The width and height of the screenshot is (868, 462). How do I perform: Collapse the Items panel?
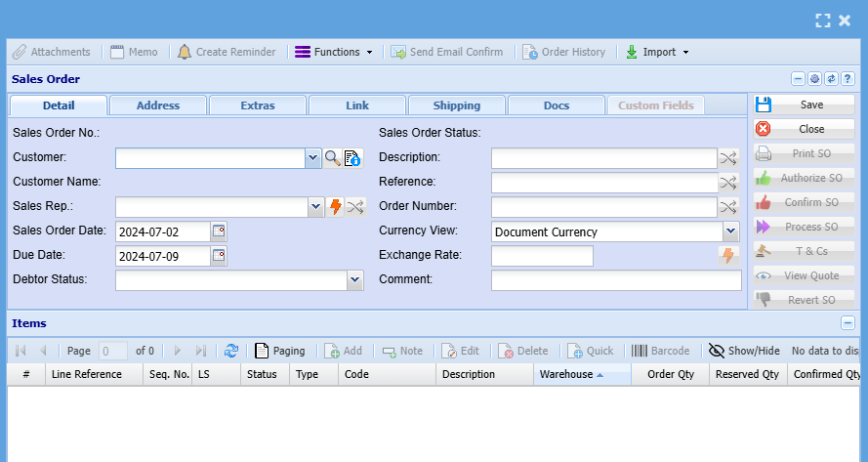pos(847,323)
